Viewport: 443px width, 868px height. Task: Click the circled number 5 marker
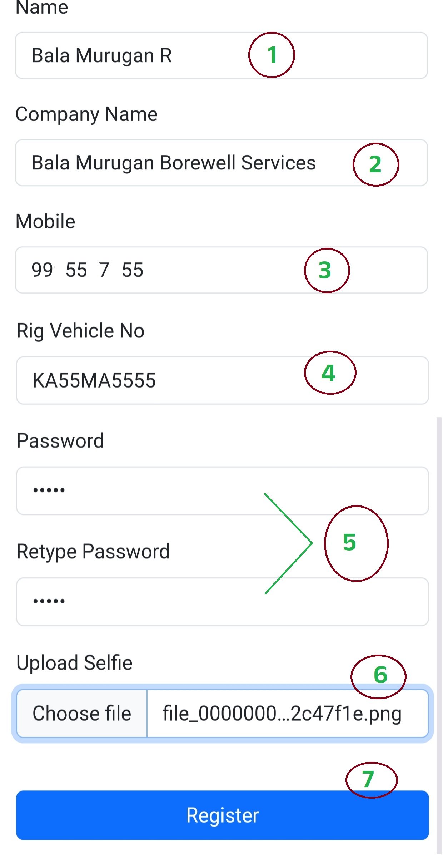[356, 543]
